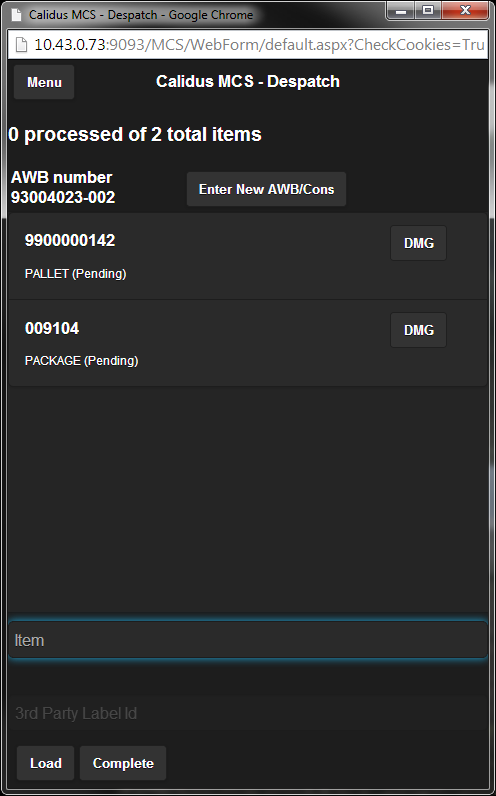Click the browser address bar URL

point(259,45)
